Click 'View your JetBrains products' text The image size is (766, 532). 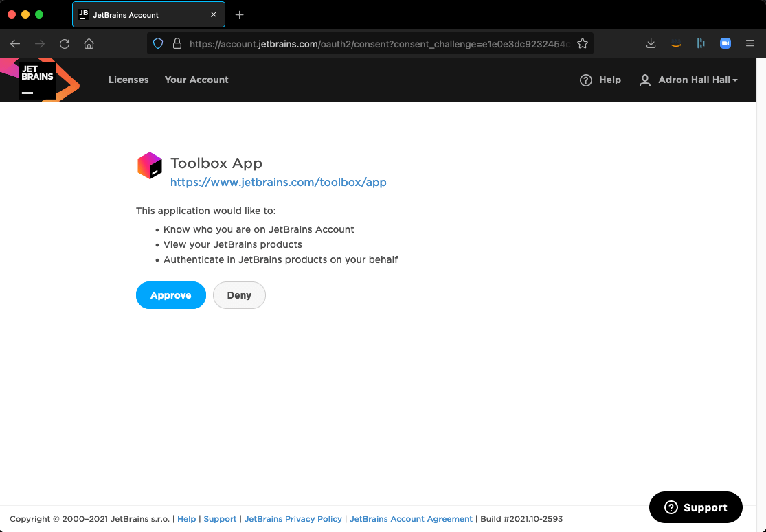click(232, 244)
